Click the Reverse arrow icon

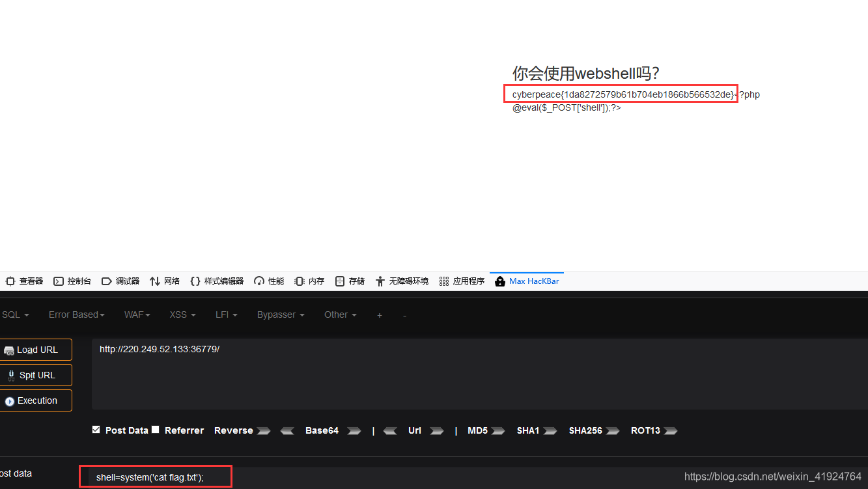pos(263,430)
